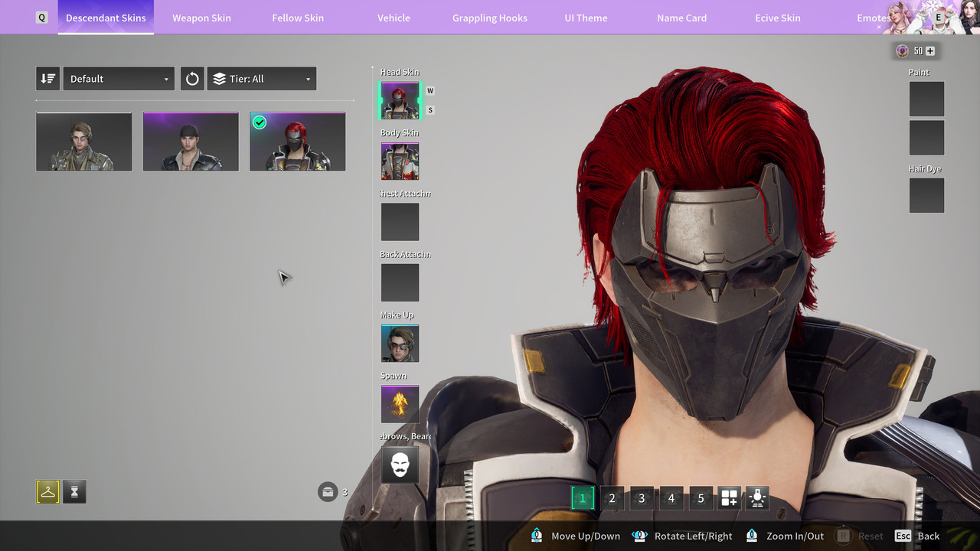This screenshot has height=551, width=980.
Task: Click the lighting lamp icon near presets
Action: (x=758, y=498)
